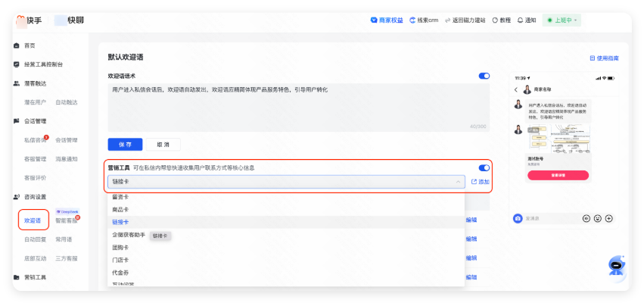Click the 会话管理 flag icon in sidebar
This screenshot has height=303, width=644.
click(17, 121)
